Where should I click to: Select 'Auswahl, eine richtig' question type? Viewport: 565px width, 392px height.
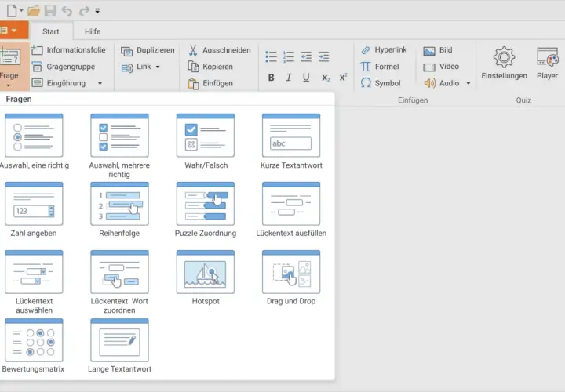[34, 141]
